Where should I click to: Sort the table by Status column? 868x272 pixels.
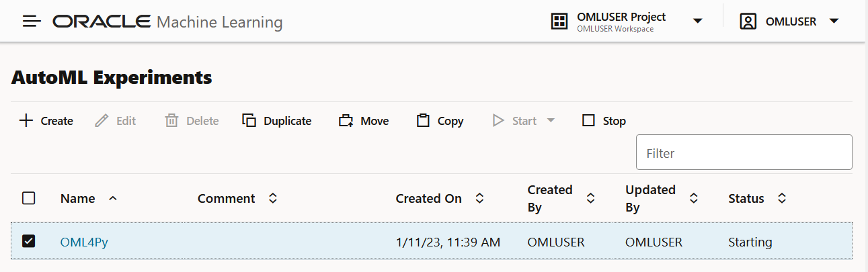point(782,198)
